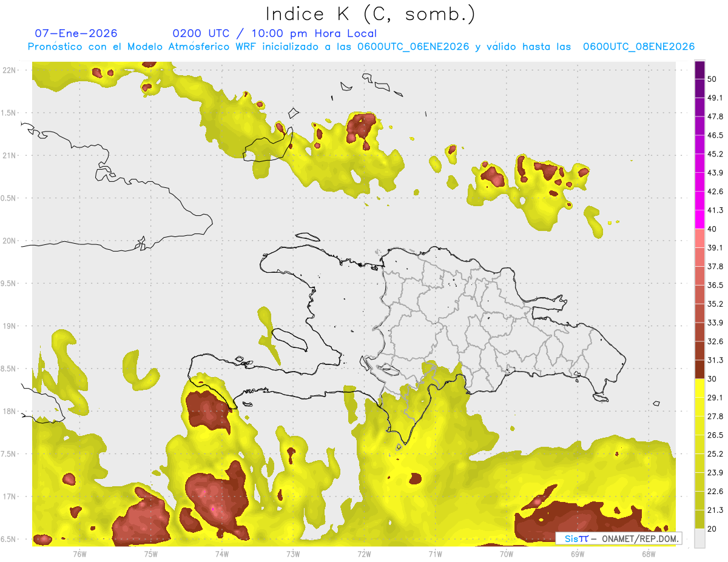Click legend value "43.9"

coord(715,173)
